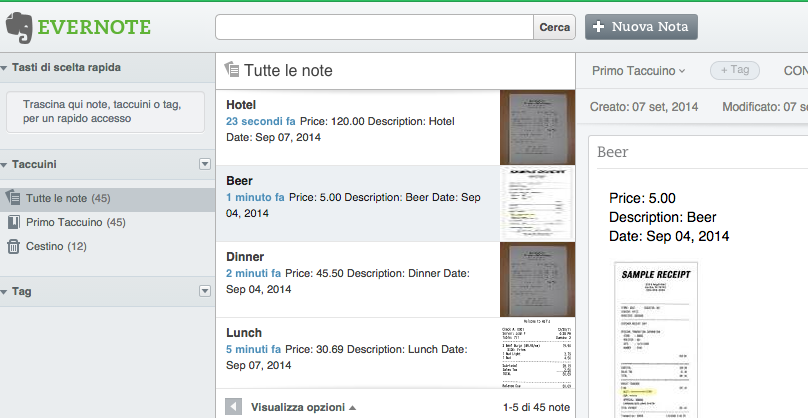Click the previous page arrow button
This screenshot has height=418, width=808.
pos(233,407)
